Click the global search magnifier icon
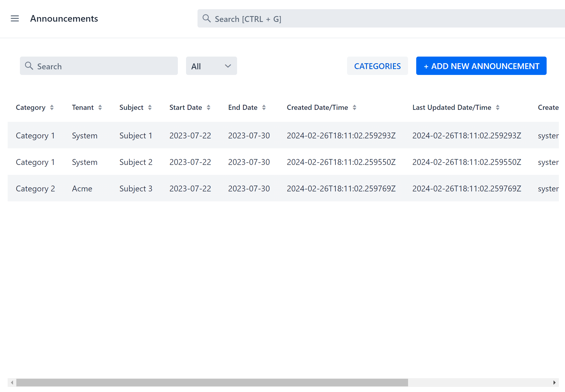Screen dimensions: 565x392 [206, 18]
